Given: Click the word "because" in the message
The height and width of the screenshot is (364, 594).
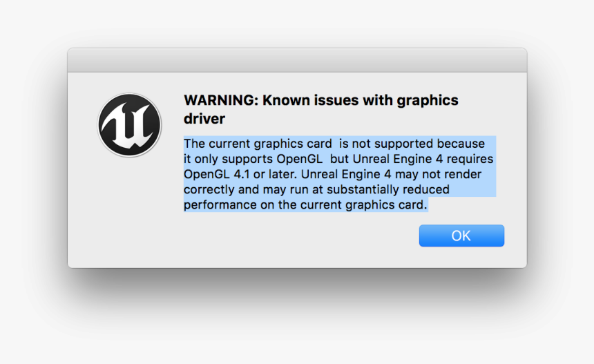Looking at the screenshot, I should pyautogui.click(x=461, y=144).
